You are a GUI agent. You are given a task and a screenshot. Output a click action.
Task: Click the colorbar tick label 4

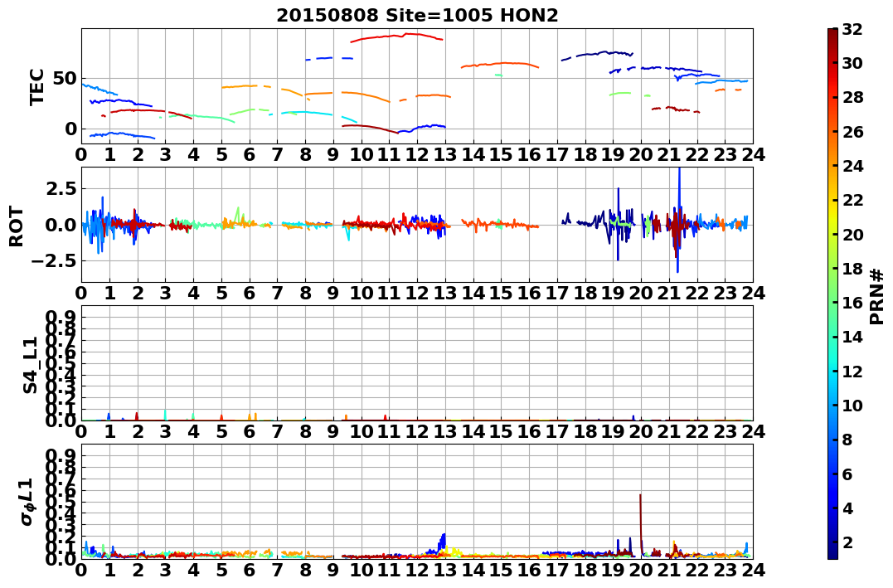[x=847, y=508]
